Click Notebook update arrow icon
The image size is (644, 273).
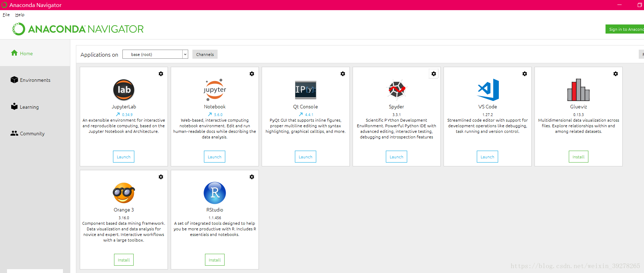210,114
